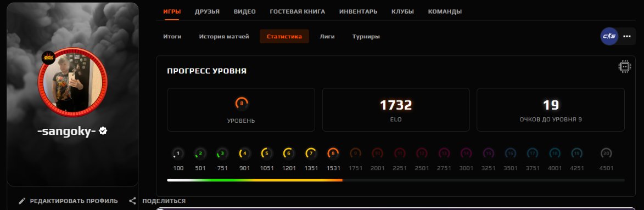Click the level 11 icon above 2251
644x210 pixels.
pos(400,154)
